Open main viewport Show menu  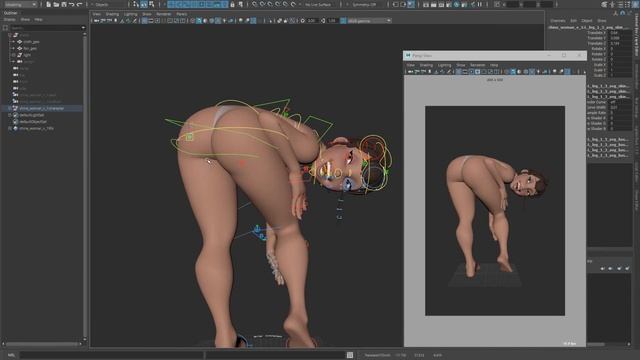(147, 14)
